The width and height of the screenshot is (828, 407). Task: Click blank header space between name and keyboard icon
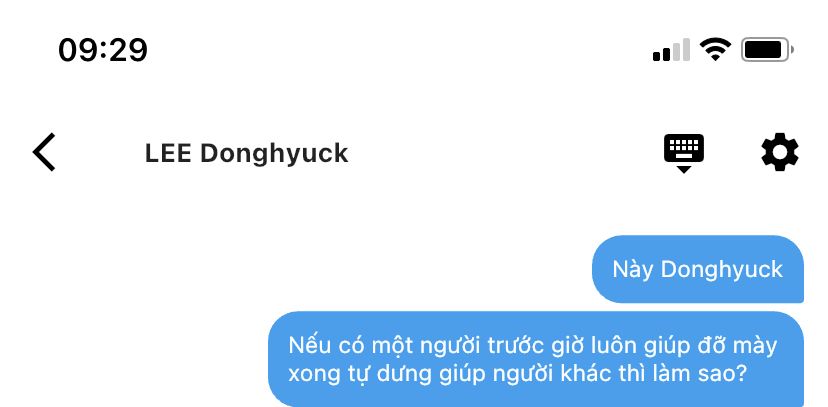pyautogui.click(x=506, y=153)
